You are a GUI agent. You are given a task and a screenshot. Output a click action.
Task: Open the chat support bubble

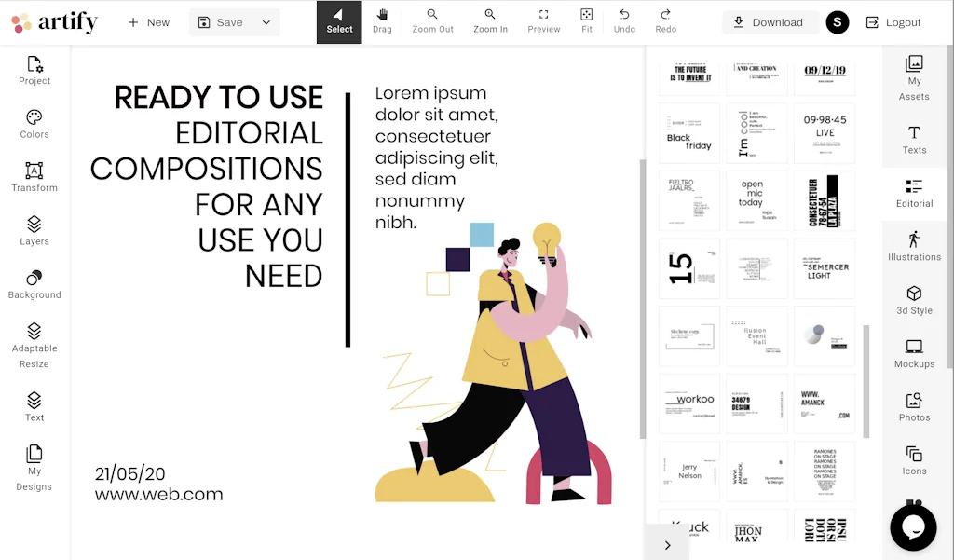coord(913,526)
